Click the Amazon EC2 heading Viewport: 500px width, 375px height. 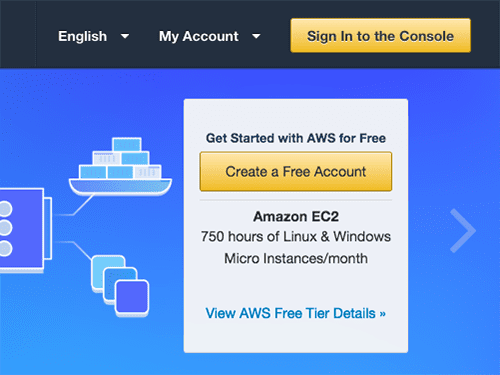[x=296, y=217]
